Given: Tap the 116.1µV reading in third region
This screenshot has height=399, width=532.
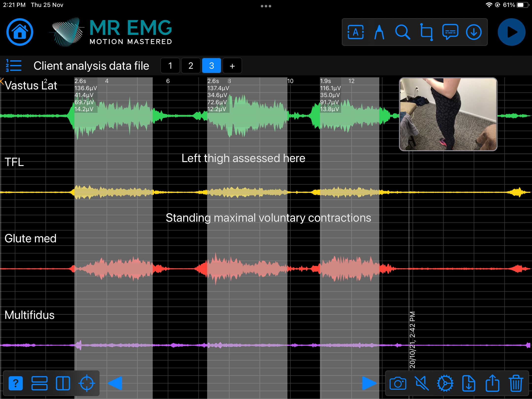Looking at the screenshot, I should (x=330, y=88).
